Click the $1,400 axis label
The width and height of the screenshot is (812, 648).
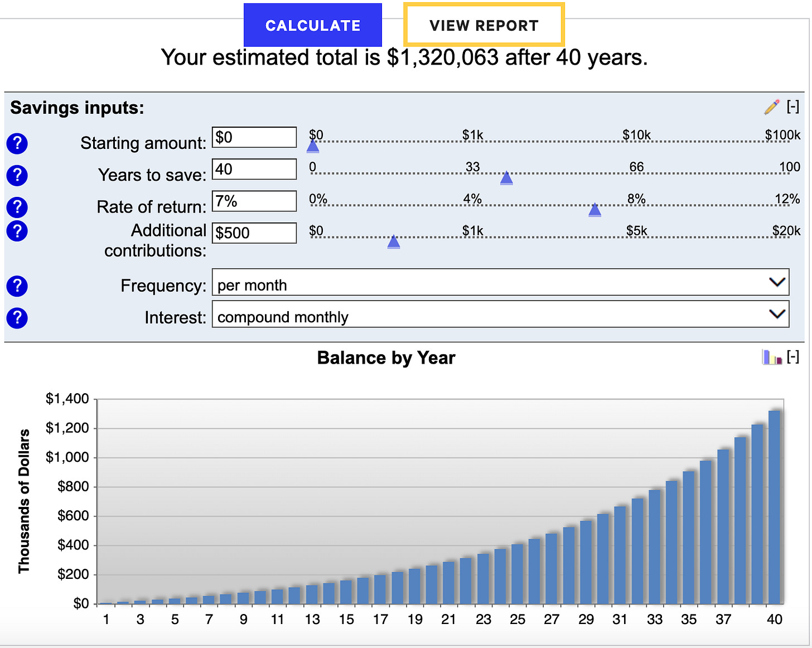tap(67, 399)
